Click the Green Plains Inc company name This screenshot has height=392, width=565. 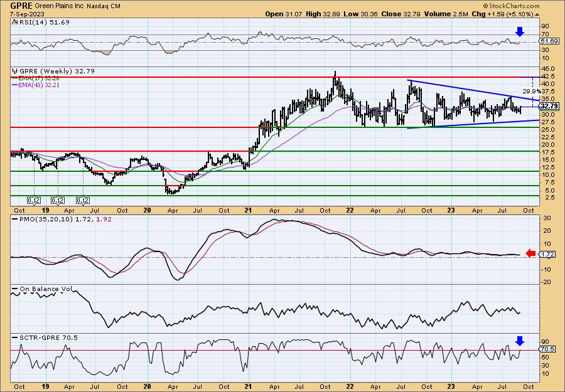coord(60,6)
